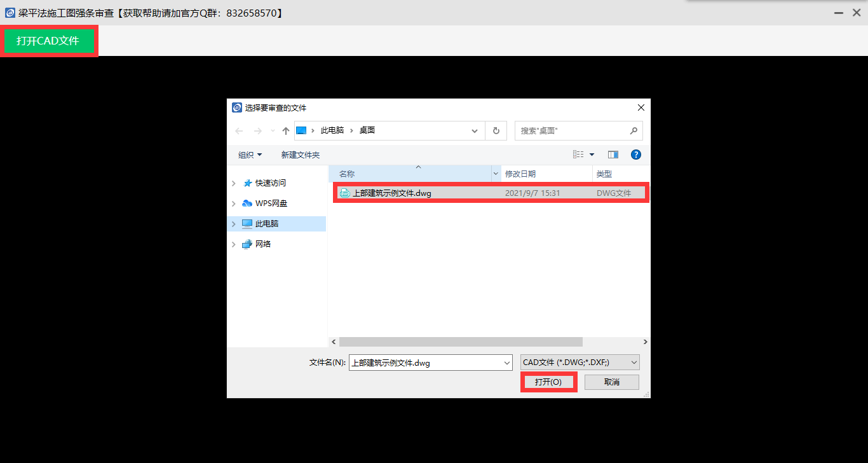Select 网络 in the navigation pane
This screenshot has height=463, width=868.
[263, 244]
